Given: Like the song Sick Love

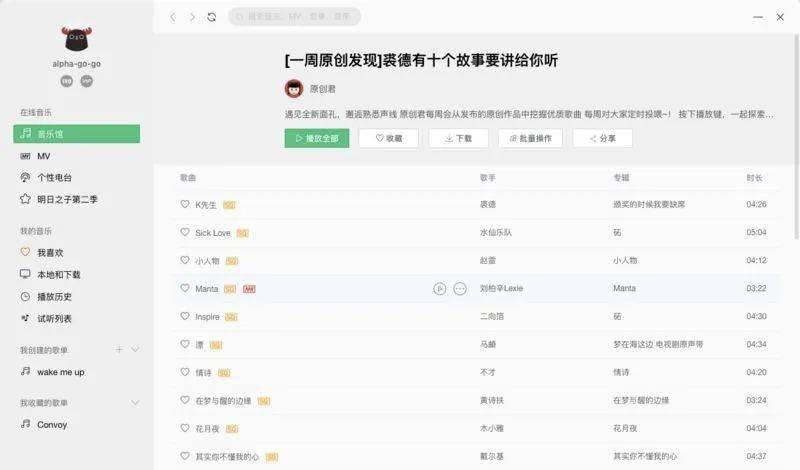Looking at the screenshot, I should tap(185, 232).
